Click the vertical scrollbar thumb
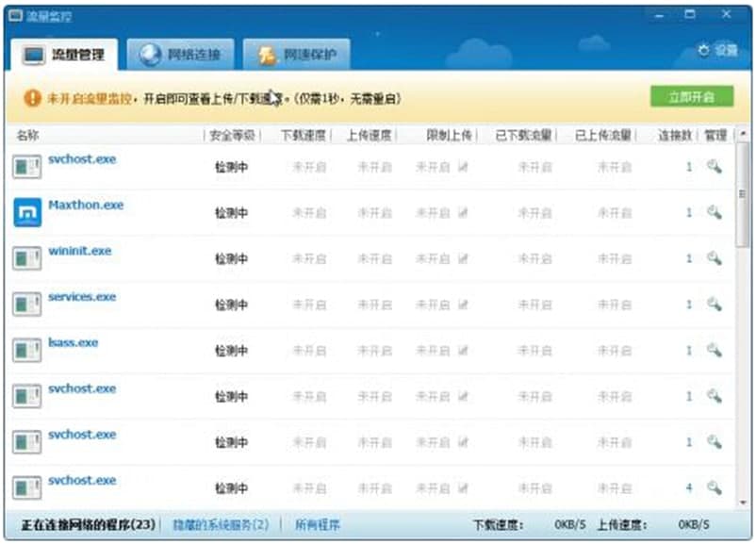 click(743, 194)
